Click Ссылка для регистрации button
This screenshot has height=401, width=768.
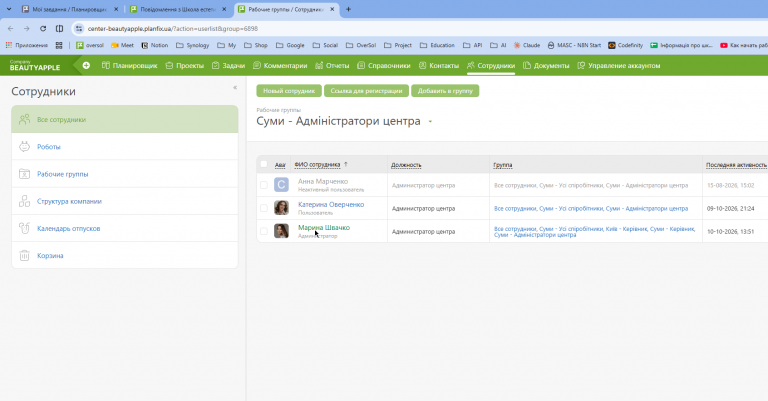click(x=366, y=91)
